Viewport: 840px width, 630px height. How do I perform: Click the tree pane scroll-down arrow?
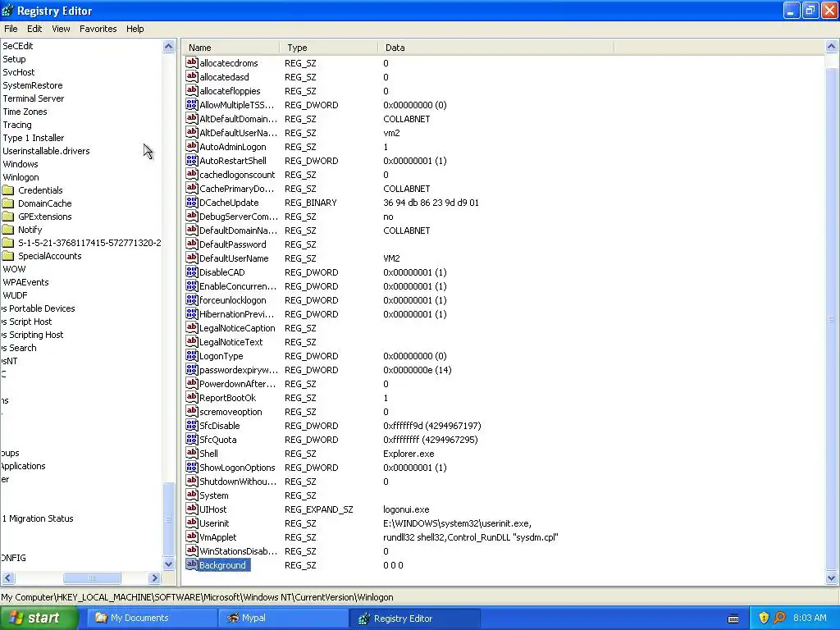[169, 564]
